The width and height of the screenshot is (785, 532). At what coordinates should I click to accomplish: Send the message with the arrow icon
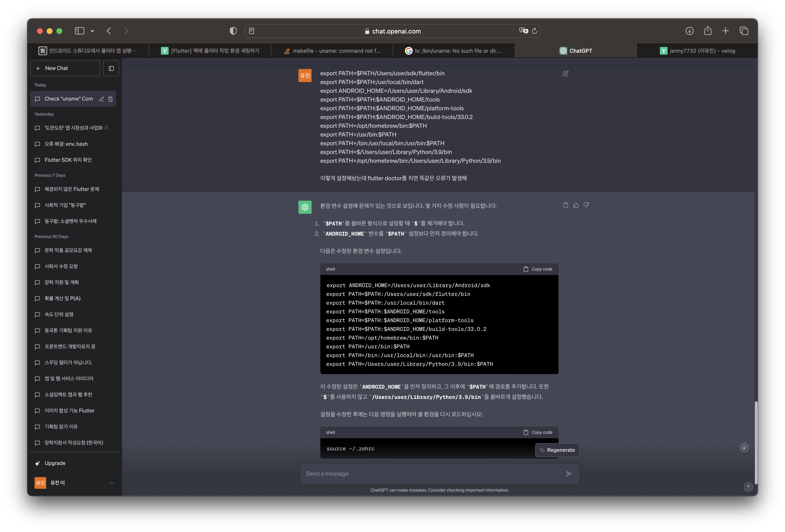[x=569, y=474]
